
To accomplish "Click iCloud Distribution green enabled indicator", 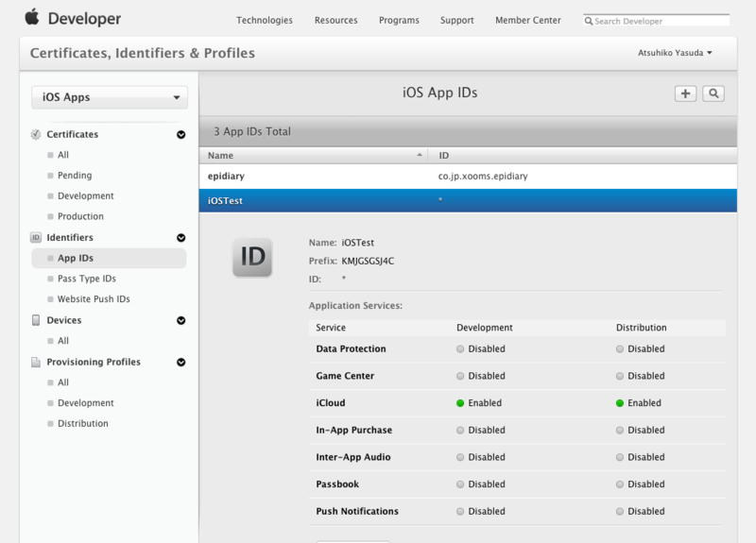I will (620, 403).
